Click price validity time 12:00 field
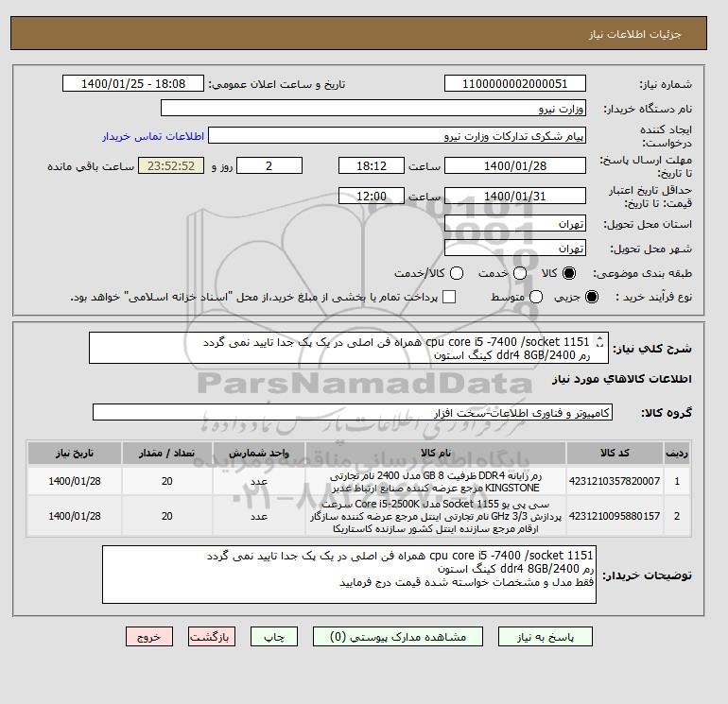The image size is (728, 704). point(371,196)
